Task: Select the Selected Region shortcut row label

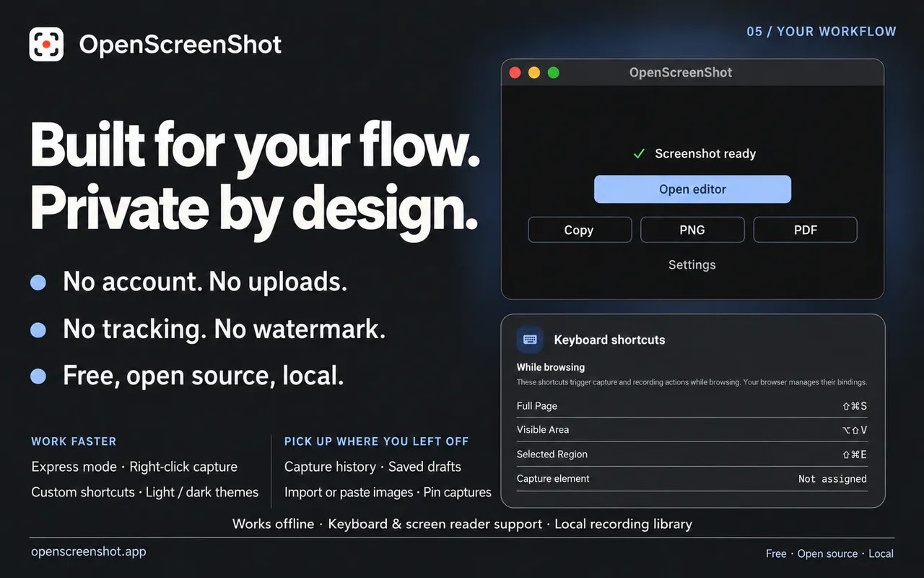Action: tap(552, 454)
